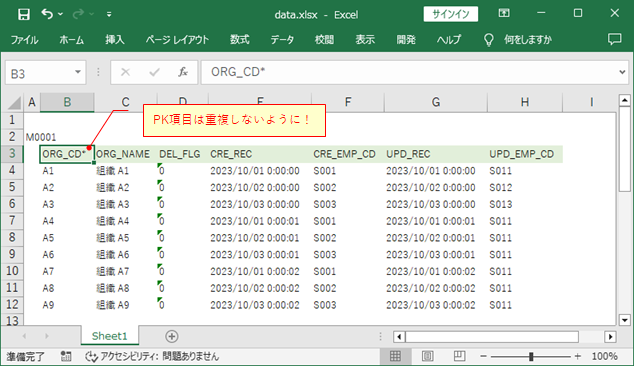Zoom in with the plus button
Image resolution: width=634 pixels, height=366 pixels.
pyautogui.click(x=577, y=356)
